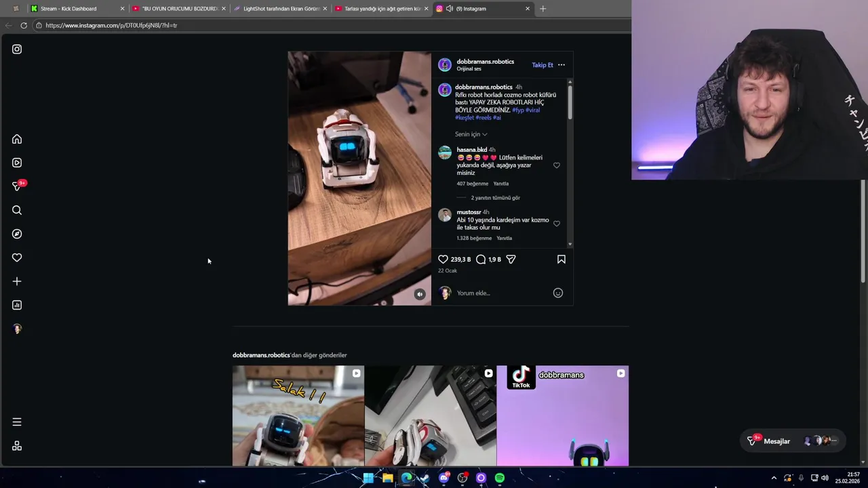Open a new browser tab

tap(542, 9)
